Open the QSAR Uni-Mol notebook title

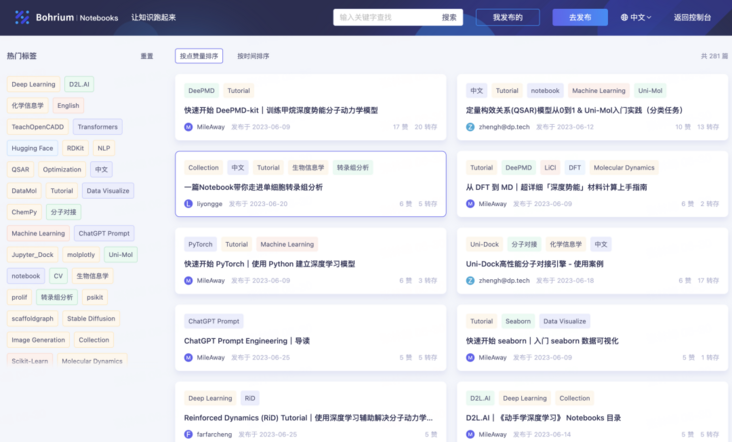pyautogui.click(x=574, y=111)
